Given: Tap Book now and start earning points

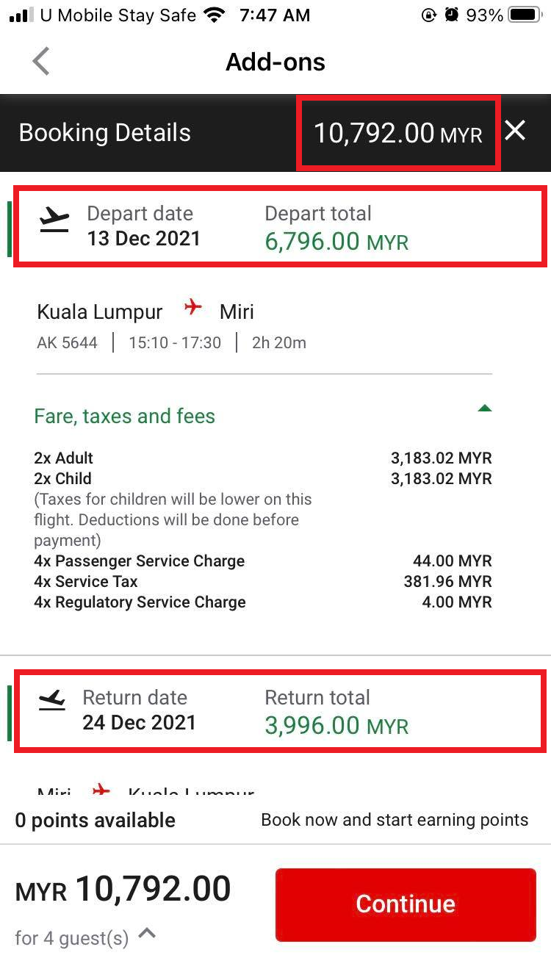Looking at the screenshot, I should pyautogui.click(x=395, y=820).
